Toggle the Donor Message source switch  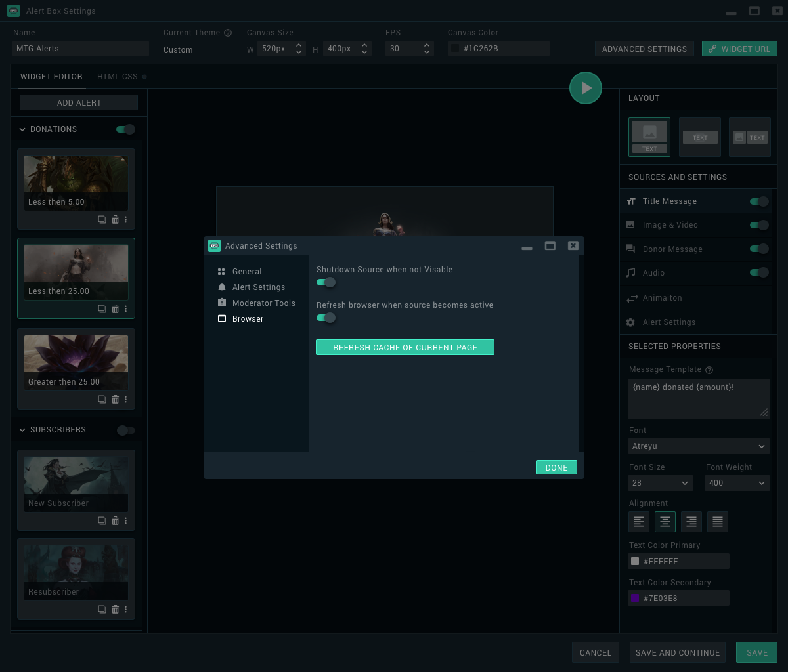coord(759,249)
